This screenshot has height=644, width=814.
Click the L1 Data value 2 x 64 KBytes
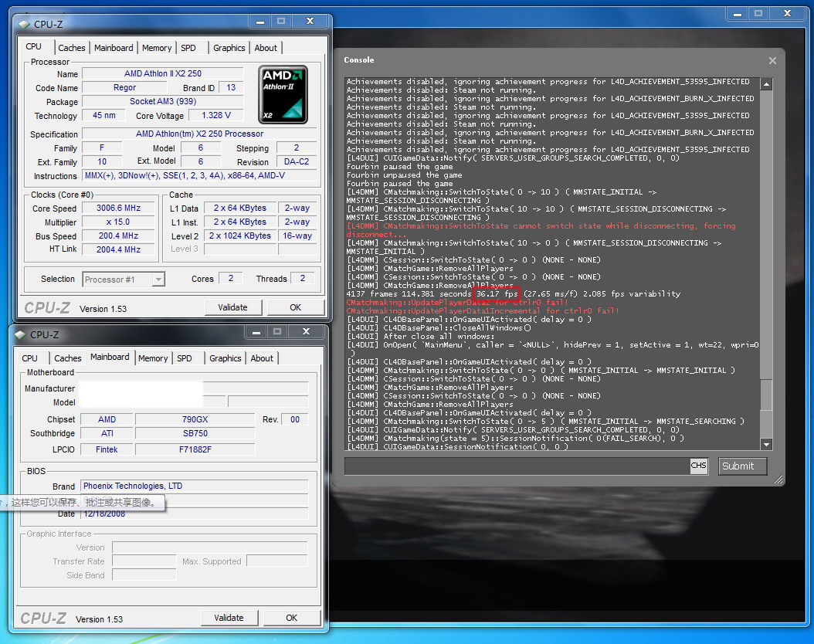[240, 208]
